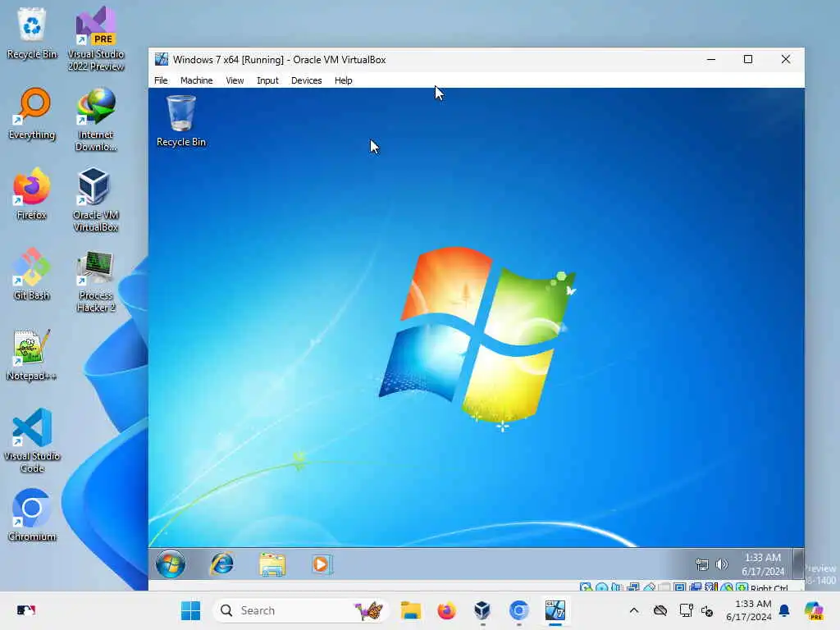Click the Show desktop strip in Windows 7 taskbar
Image resolution: width=840 pixels, height=630 pixels.
point(798,564)
